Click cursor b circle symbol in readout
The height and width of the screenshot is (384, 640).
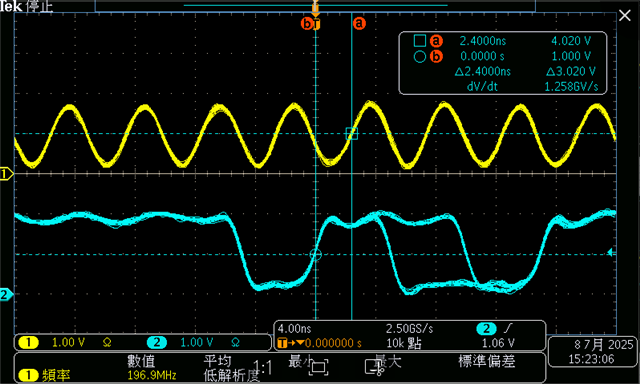[x=420, y=56]
